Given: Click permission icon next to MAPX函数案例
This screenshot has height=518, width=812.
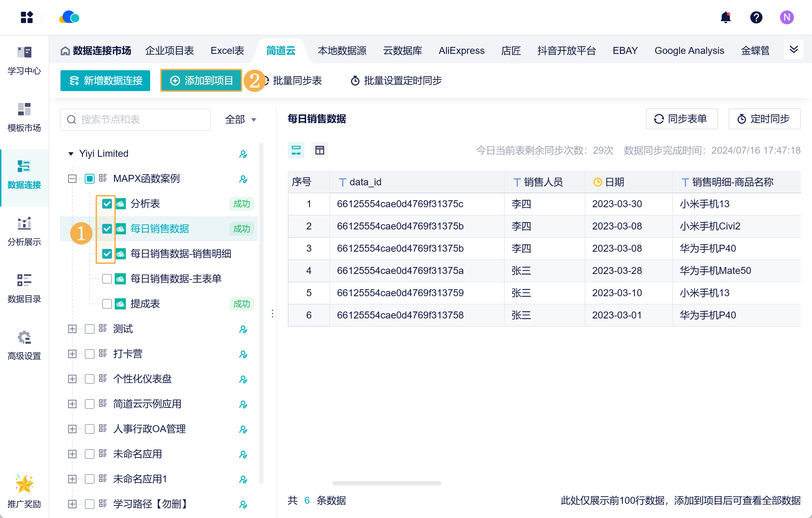Looking at the screenshot, I should click(243, 179).
